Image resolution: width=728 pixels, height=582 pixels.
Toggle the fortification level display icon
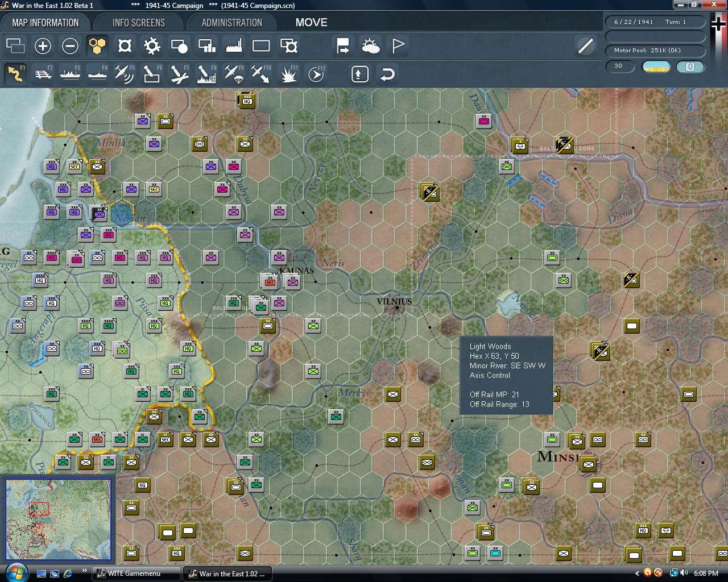pyautogui.click(x=125, y=45)
